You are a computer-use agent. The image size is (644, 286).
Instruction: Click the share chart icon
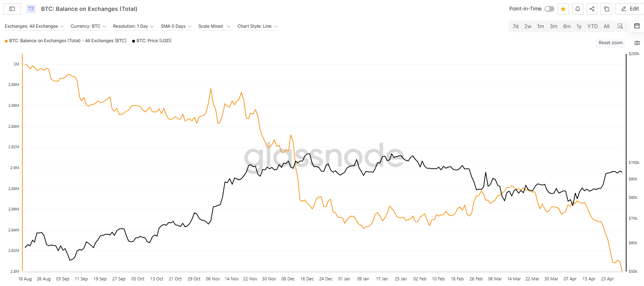tap(592, 9)
